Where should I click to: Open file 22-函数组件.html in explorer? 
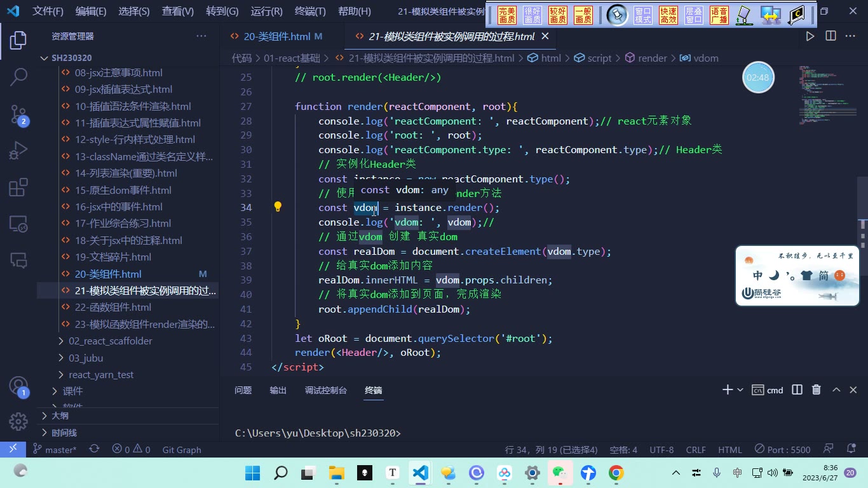coord(113,307)
